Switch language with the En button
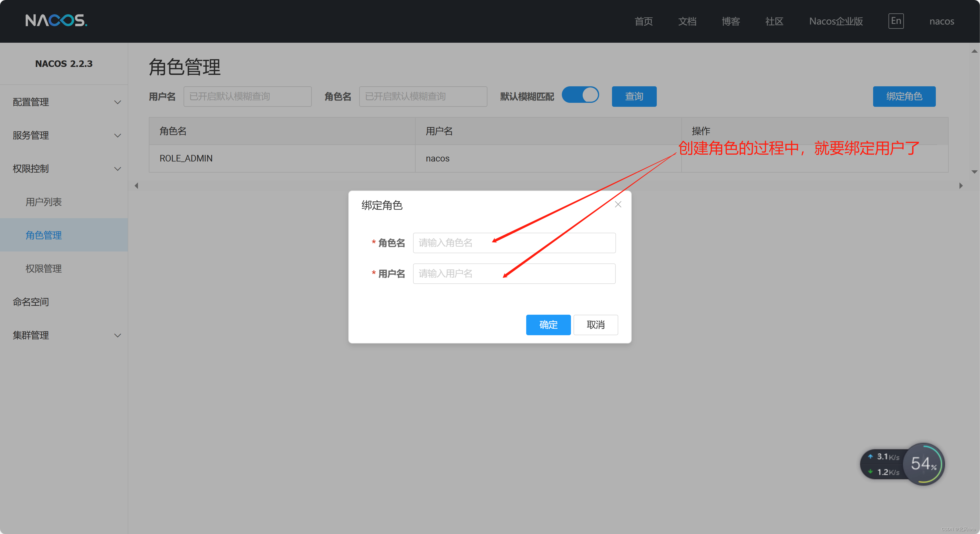980x534 pixels. tap(896, 21)
